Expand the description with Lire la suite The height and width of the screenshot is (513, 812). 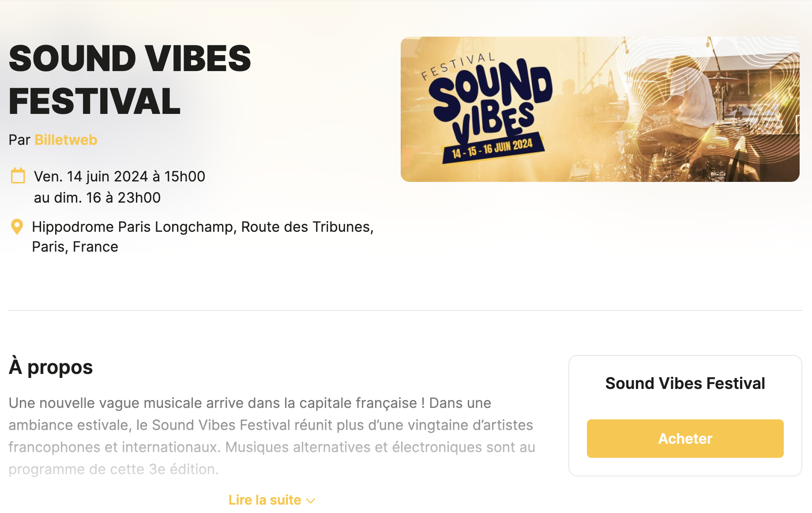point(265,500)
